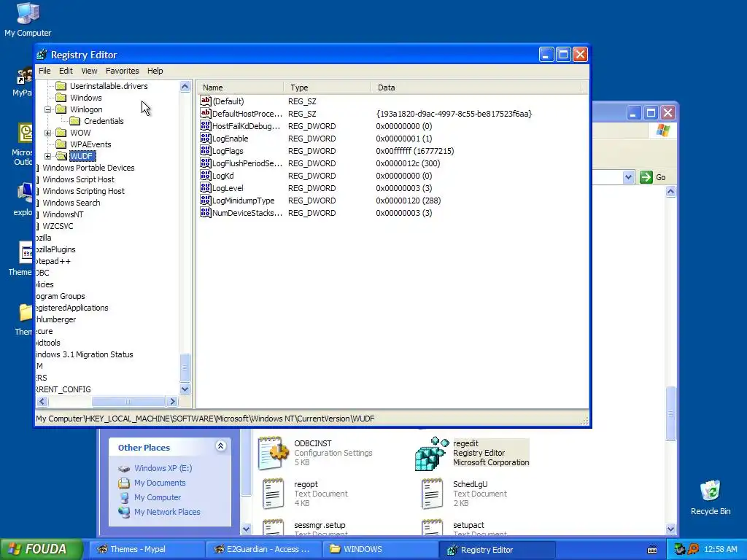Image resolution: width=747 pixels, height=560 pixels.
Task: Click the Go button in the WINDOWS window
Action: click(x=653, y=177)
